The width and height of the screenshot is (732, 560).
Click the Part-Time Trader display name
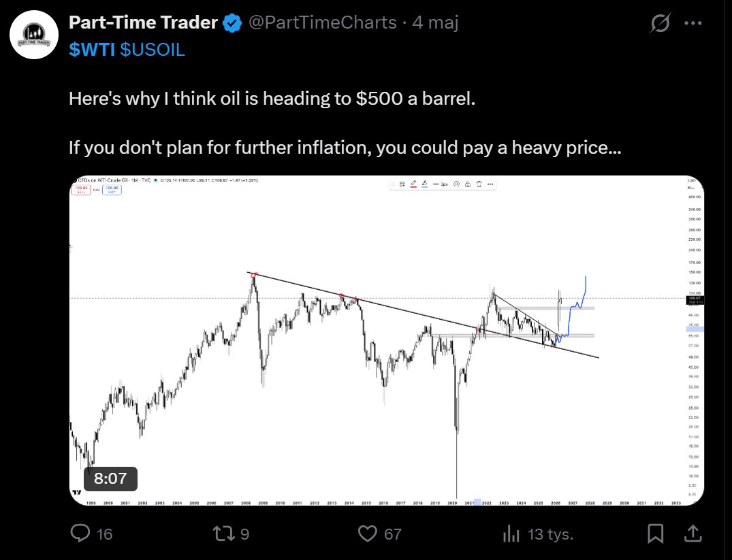tap(143, 22)
